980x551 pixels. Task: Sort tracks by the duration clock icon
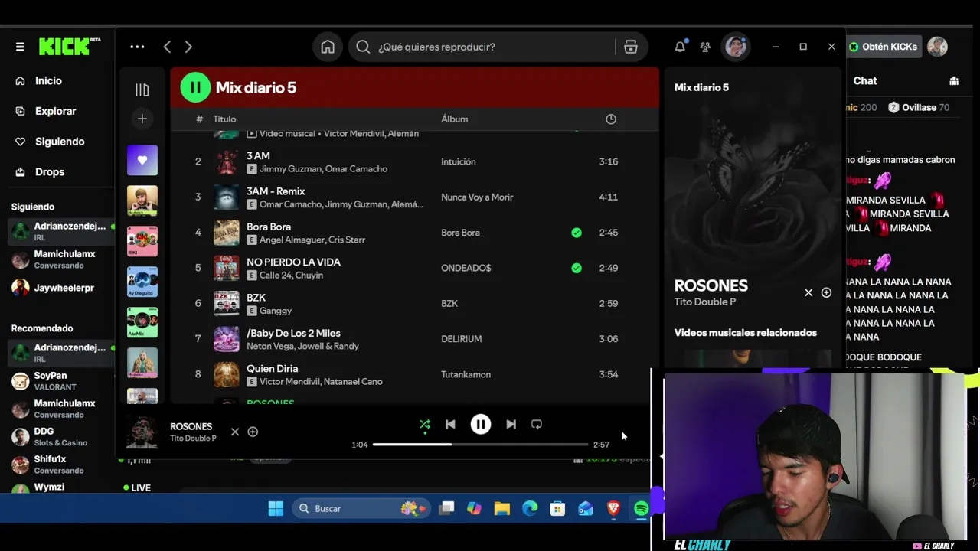point(611,119)
